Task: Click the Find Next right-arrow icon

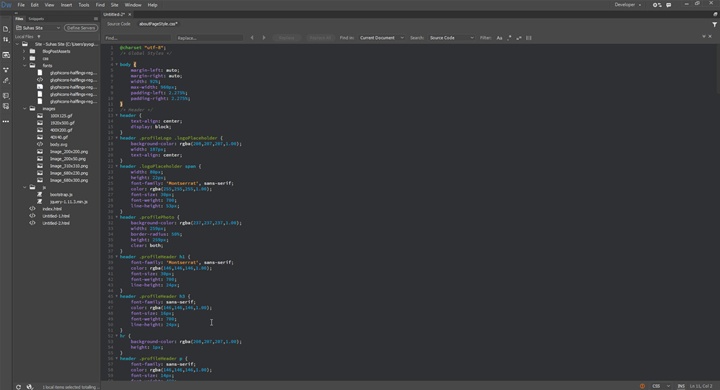Action: point(264,38)
